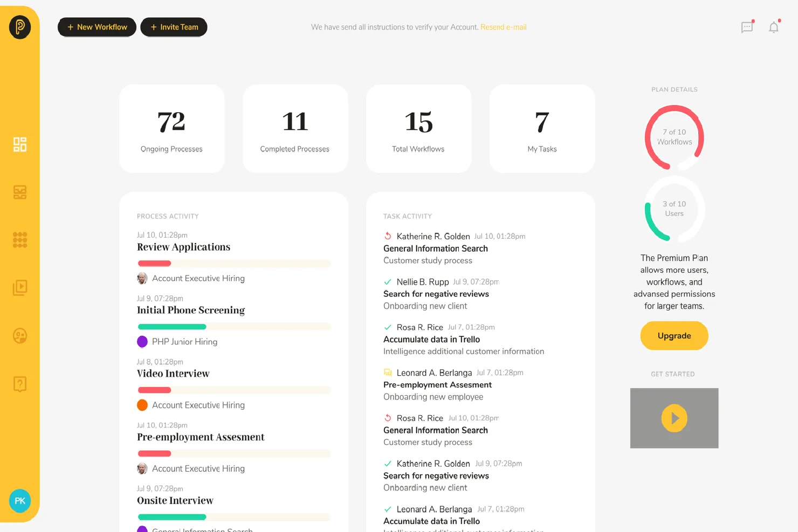The width and height of the screenshot is (798, 532).
Task: Open the Initial Phone Screening process
Action: [191, 310]
